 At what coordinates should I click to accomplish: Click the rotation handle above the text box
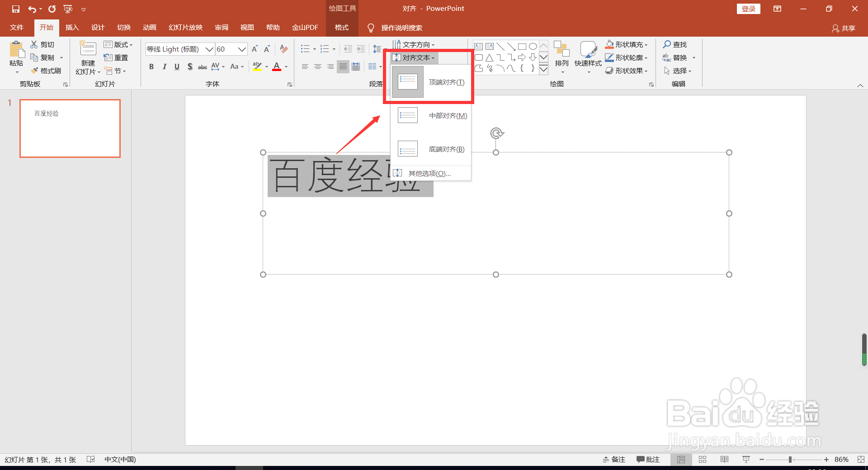496,133
